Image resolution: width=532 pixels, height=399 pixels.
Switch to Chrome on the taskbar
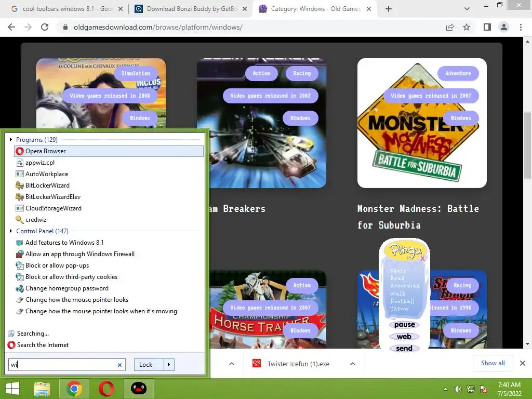coord(74,389)
